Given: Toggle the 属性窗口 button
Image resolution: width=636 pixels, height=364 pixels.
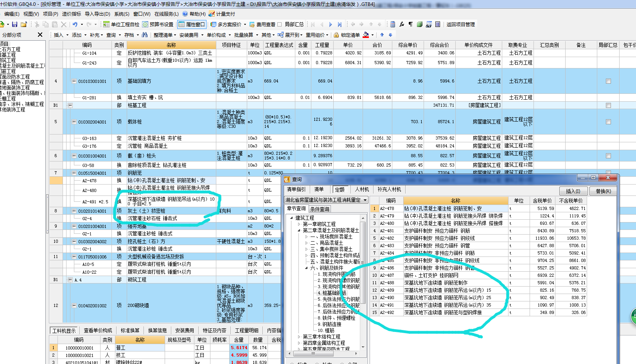Looking at the screenshot, I should 192,24.
